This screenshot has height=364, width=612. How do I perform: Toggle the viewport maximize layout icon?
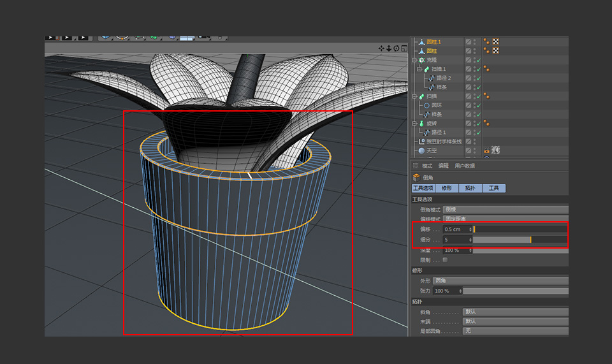pyautogui.click(x=403, y=48)
